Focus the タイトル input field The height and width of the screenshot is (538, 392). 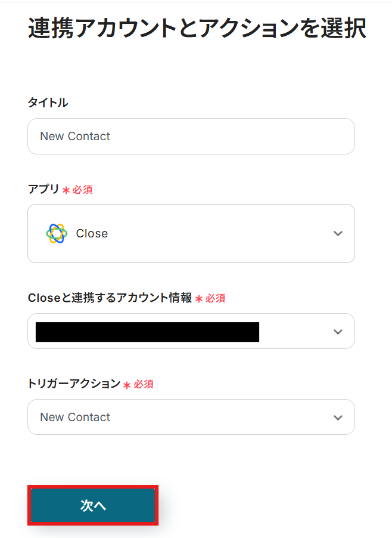[191, 137]
